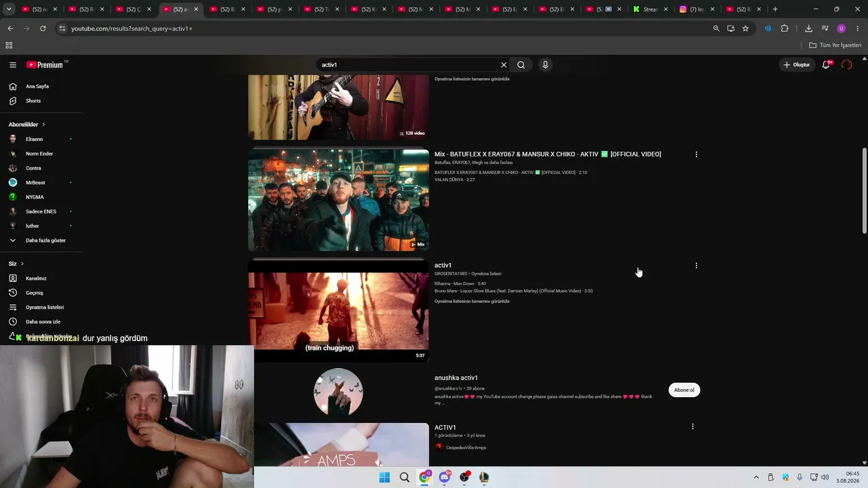Open the anushka activ1 channel name

click(456, 378)
